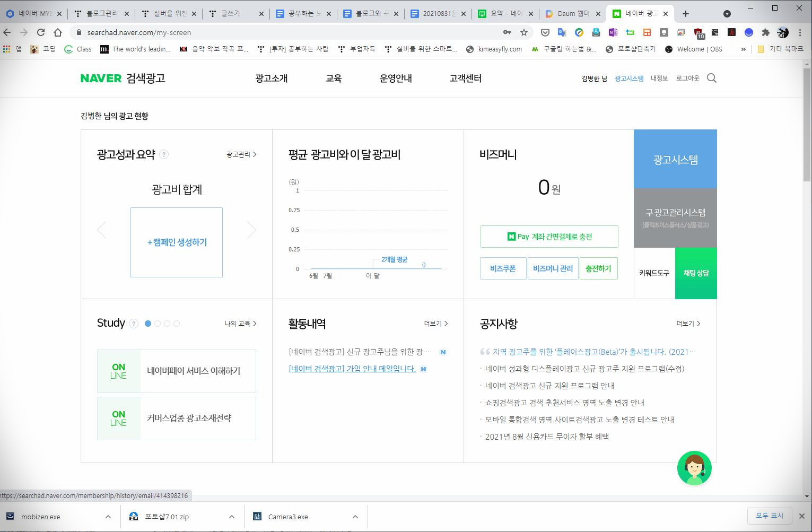Viewport: 812px width, 532px height.
Task: Click 로그아웃 in header
Action: pos(687,78)
